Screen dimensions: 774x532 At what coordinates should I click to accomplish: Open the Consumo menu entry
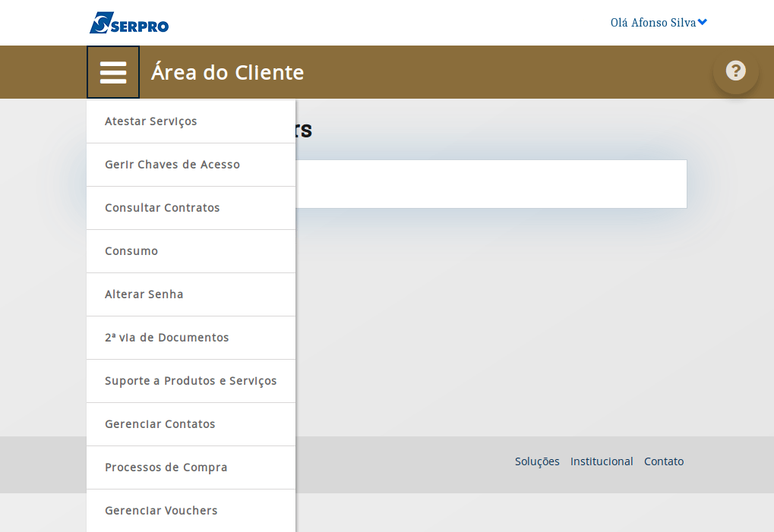click(131, 251)
